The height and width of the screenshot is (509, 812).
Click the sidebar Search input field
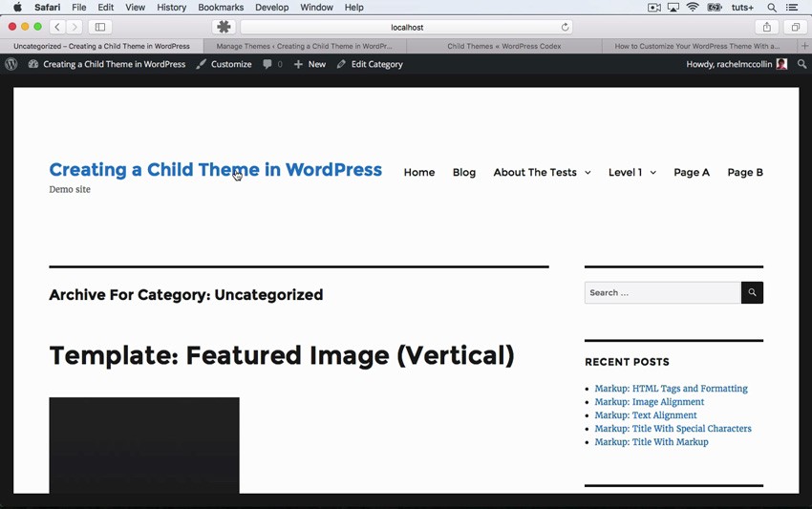(663, 292)
